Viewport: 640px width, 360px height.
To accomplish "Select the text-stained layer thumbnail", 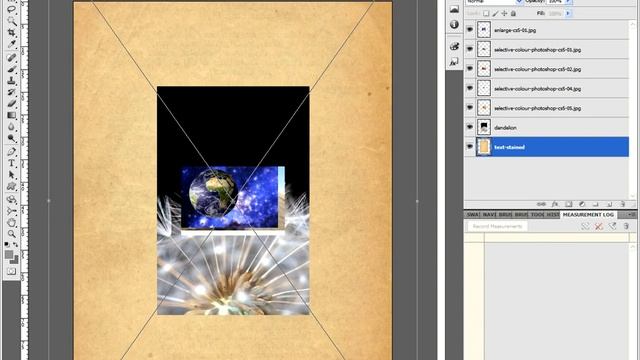I will point(484,147).
